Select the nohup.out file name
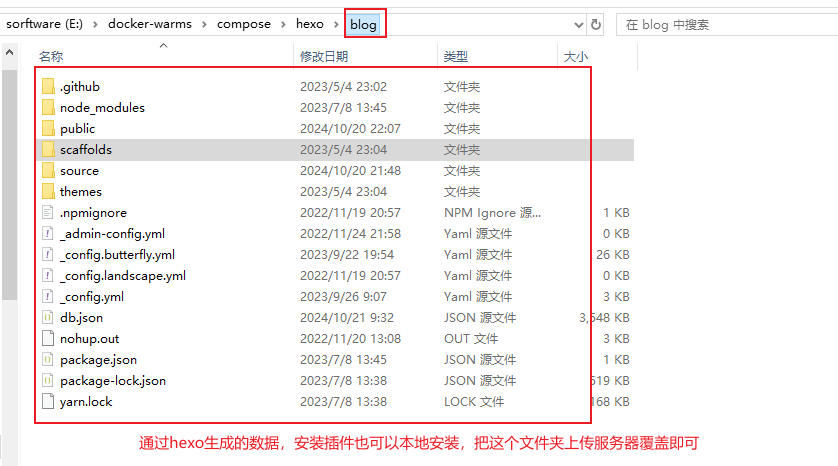Screen dimensions: 838x466 (89, 339)
